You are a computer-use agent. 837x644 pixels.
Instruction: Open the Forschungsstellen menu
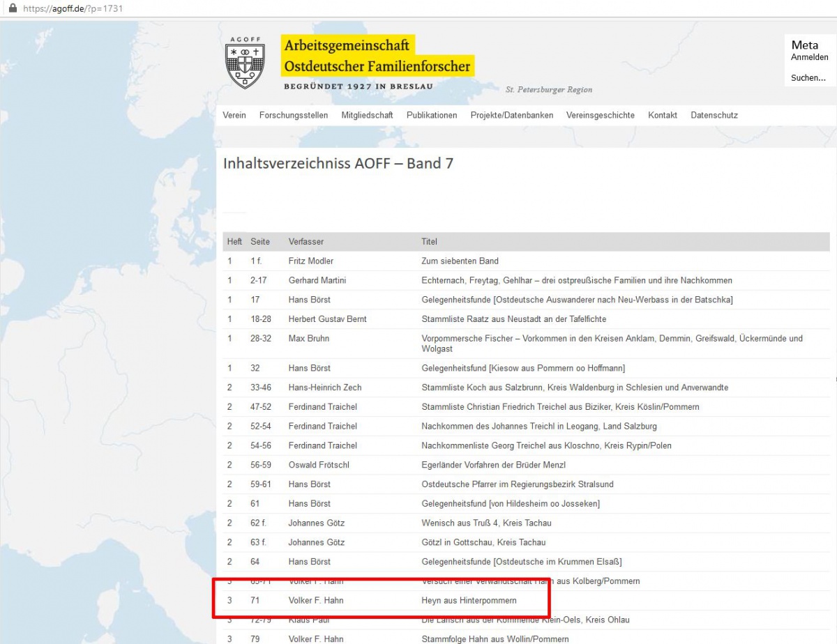(x=293, y=115)
